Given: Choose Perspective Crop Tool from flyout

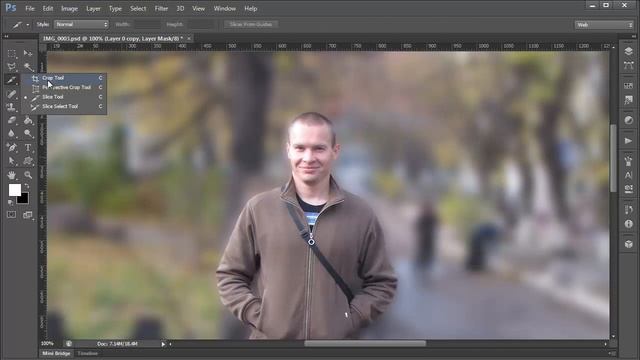Looking at the screenshot, I should click(x=64, y=87).
